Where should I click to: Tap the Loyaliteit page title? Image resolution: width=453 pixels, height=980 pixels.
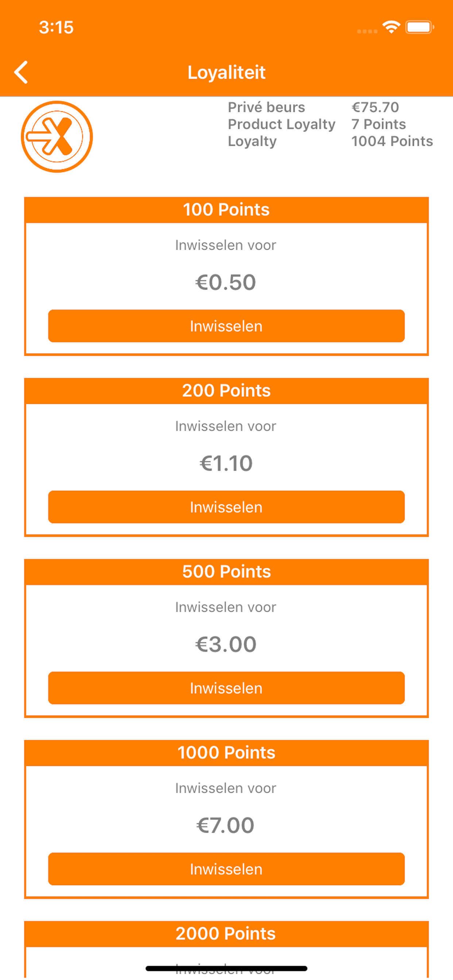click(x=226, y=72)
